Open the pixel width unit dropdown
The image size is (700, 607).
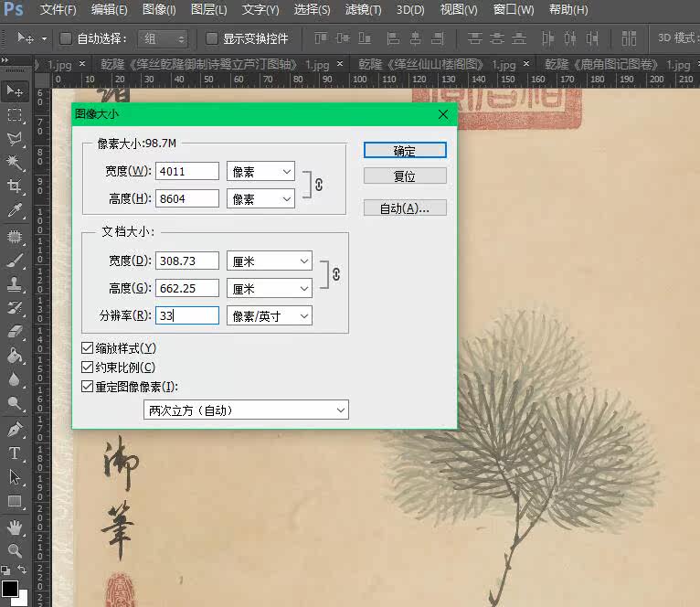click(260, 172)
